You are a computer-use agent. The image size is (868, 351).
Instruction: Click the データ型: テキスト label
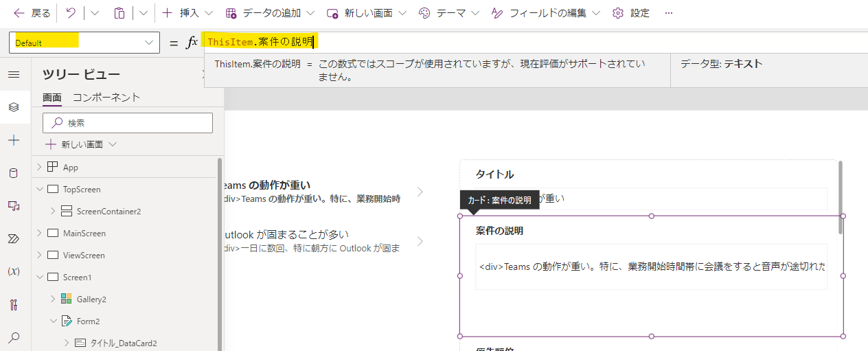click(721, 64)
